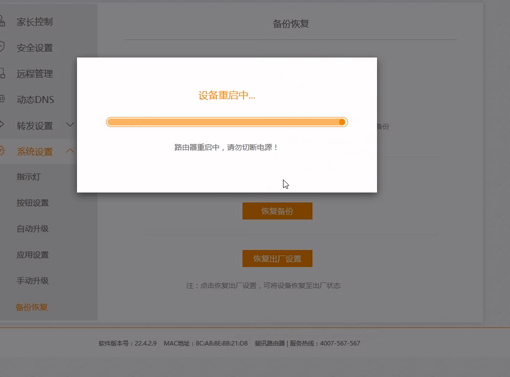Open 转发设置 menu item
Viewport: 510px width, 377px height.
(35, 126)
